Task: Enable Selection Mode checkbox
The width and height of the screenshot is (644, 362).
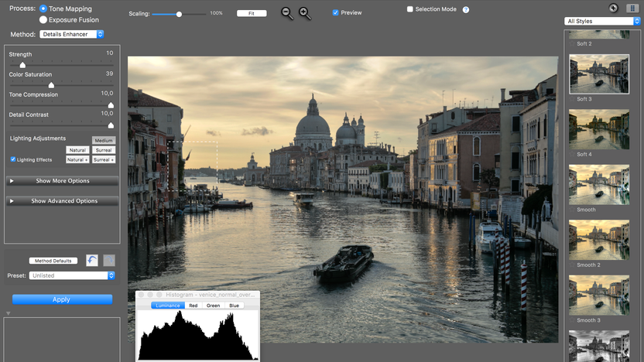Action: click(410, 9)
